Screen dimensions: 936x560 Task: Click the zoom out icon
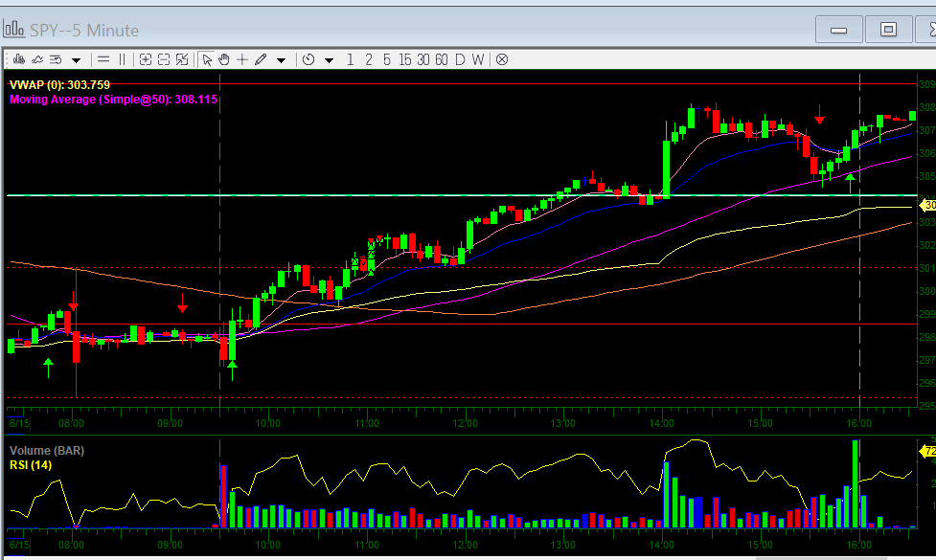point(164,59)
